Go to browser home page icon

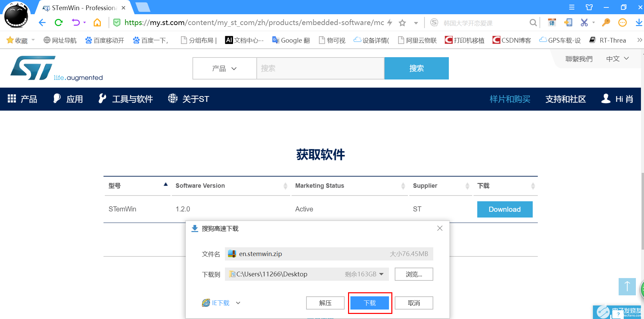click(97, 23)
